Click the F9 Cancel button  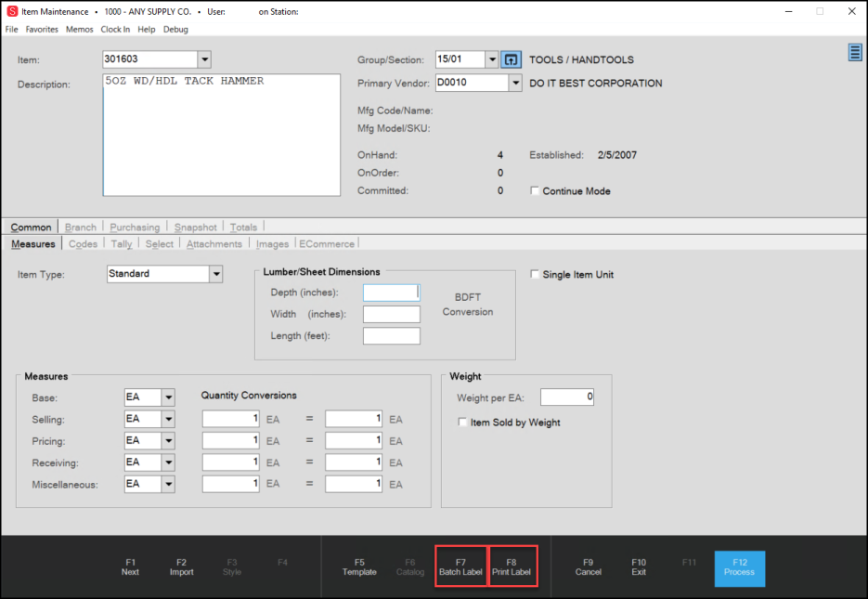tap(588, 566)
